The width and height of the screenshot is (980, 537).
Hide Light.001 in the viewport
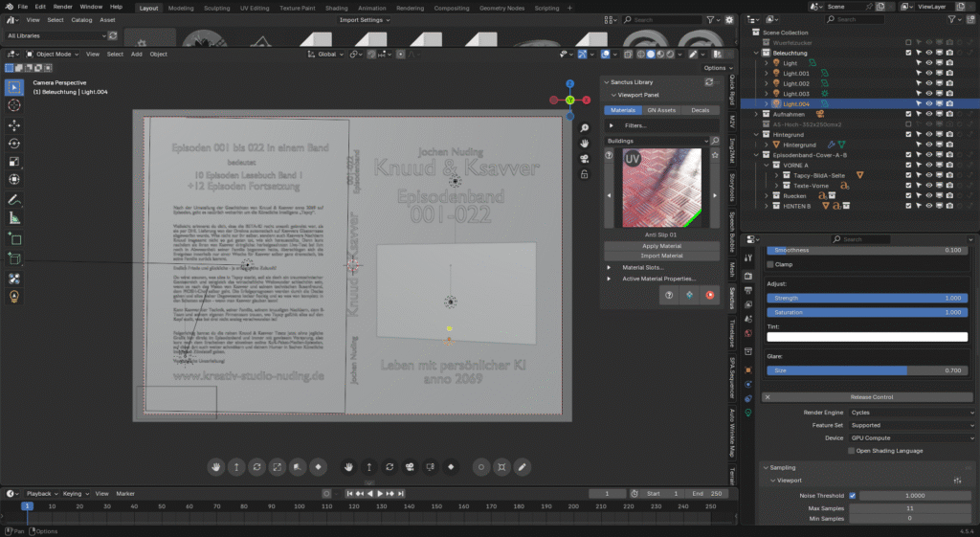click(x=928, y=73)
